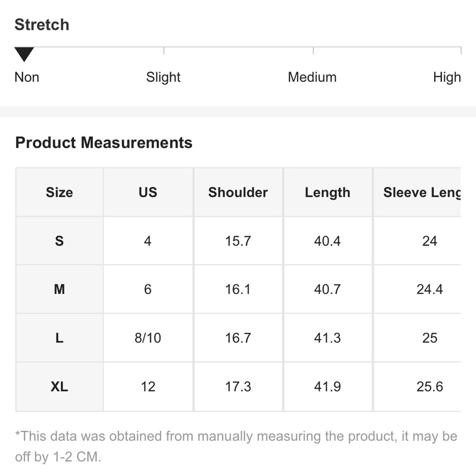This screenshot has height=476, width=476.
Task: Click the Product Measurements heading
Action: coord(104,143)
